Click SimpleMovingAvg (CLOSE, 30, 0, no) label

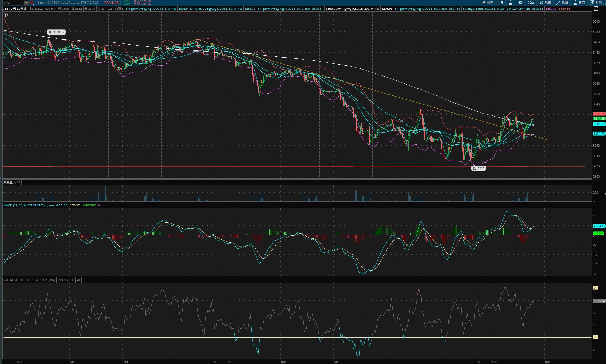(421, 9)
